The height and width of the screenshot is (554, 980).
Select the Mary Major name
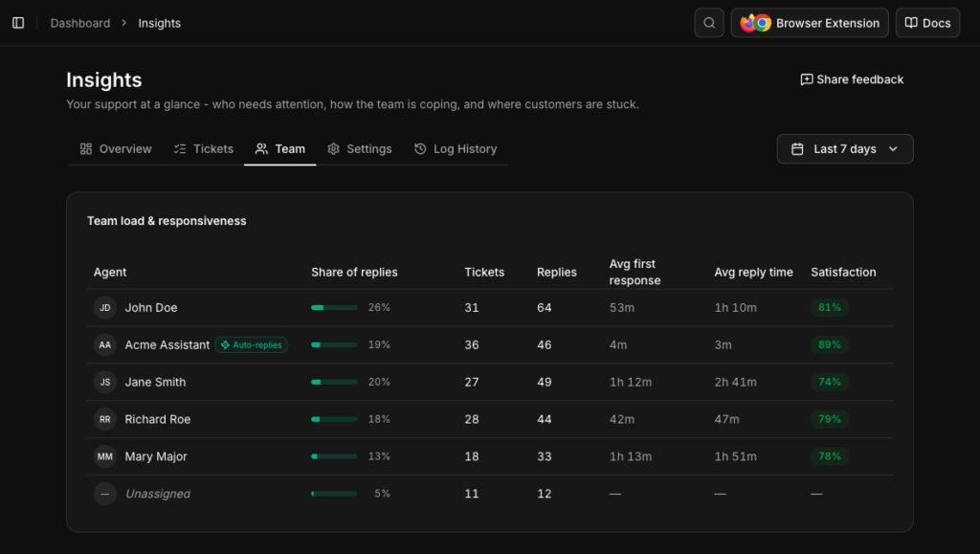156,456
